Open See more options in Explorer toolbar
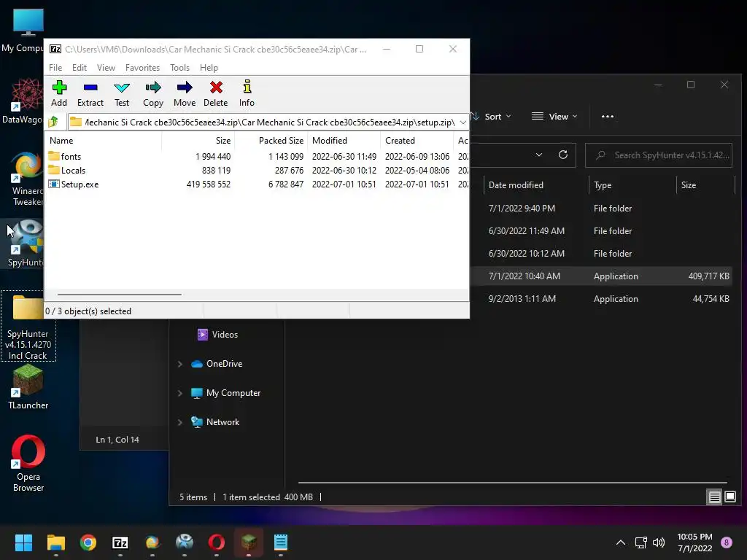 tap(608, 116)
